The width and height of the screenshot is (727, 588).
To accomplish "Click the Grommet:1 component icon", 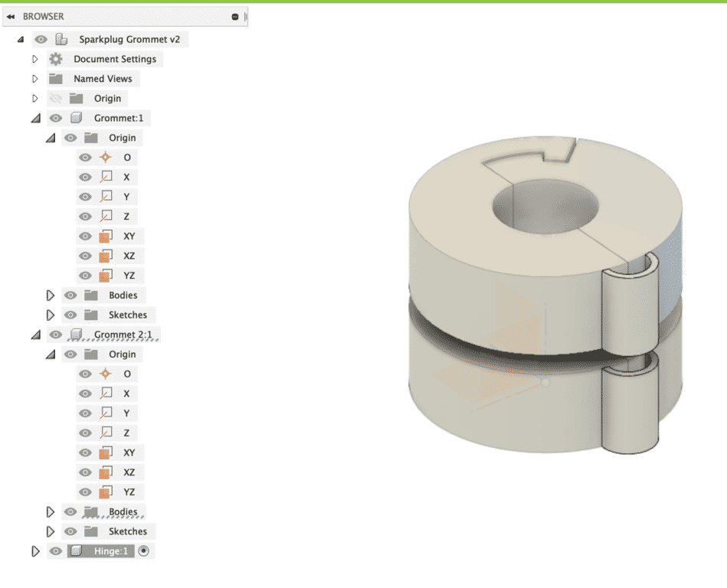I will click(x=76, y=118).
